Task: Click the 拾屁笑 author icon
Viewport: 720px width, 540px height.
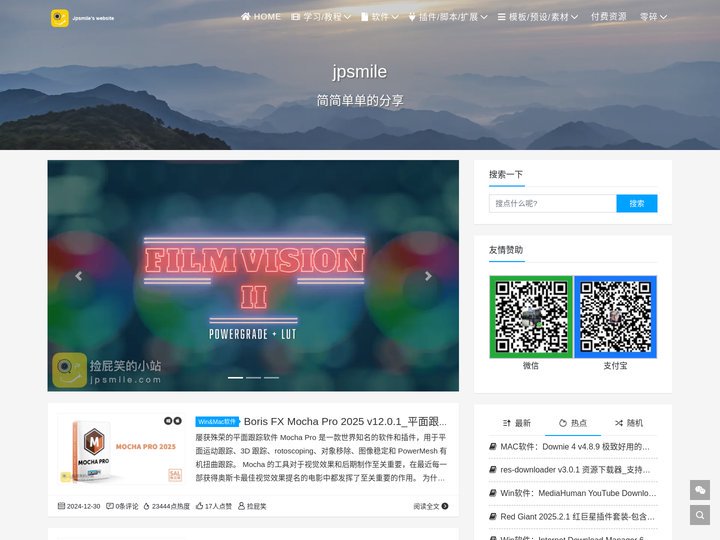Action: [241, 506]
